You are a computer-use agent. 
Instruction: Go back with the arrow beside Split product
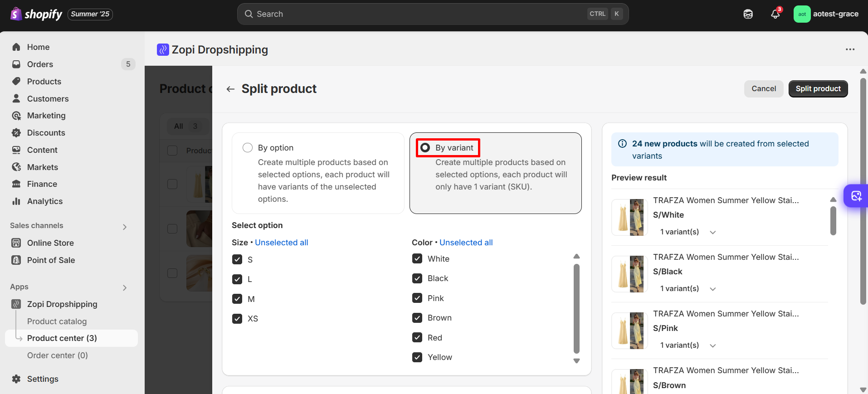(x=230, y=89)
